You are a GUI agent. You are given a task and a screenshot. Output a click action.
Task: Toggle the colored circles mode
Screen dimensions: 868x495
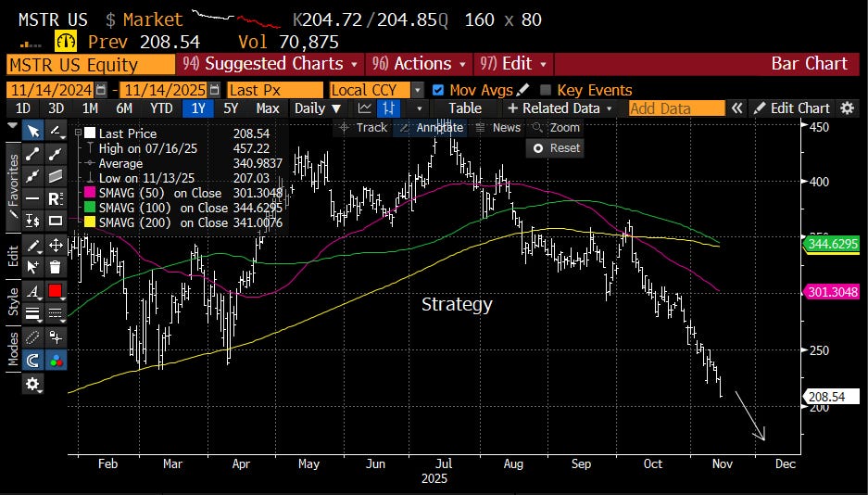coord(56,361)
